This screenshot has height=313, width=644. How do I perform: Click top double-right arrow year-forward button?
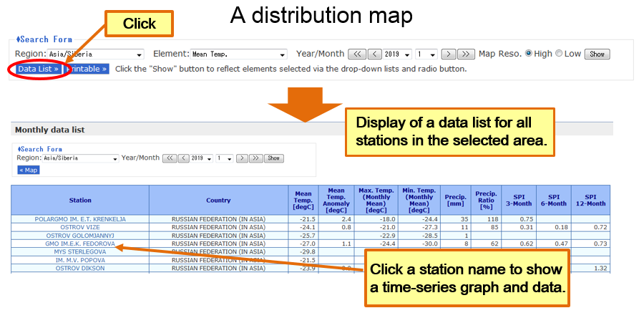click(466, 54)
